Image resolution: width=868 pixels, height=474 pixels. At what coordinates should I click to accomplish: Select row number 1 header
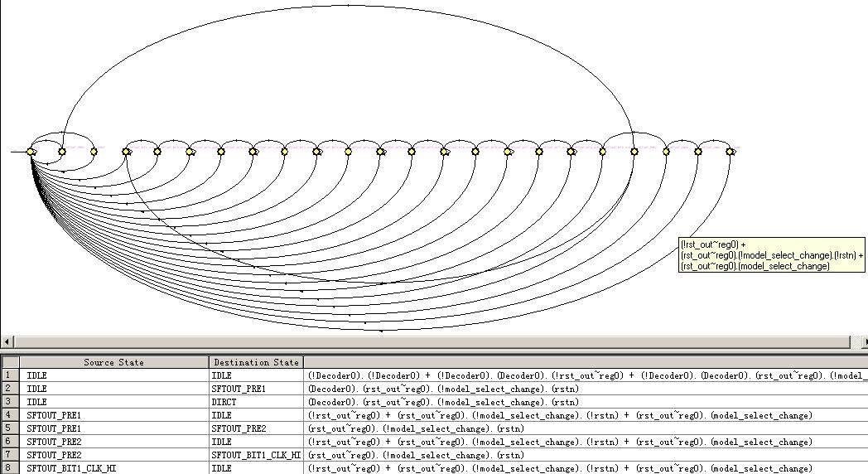[10, 375]
